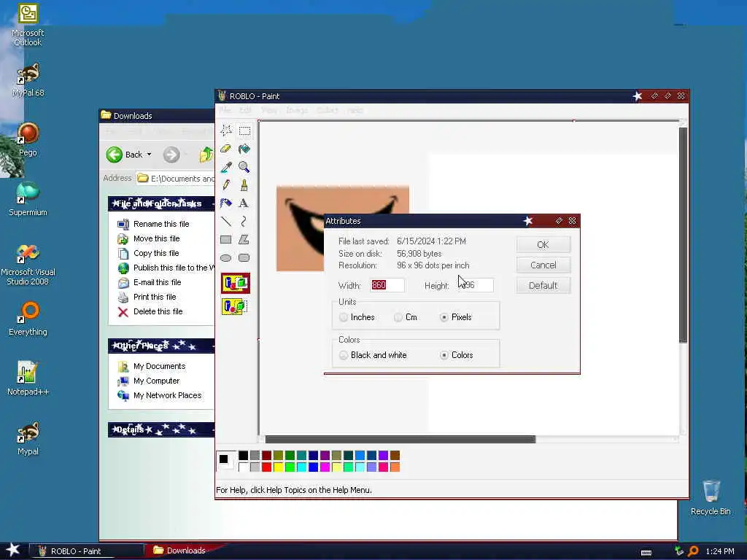Choose the transparent selection option
Viewport: 747px width, 560px height.
point(236,306)
